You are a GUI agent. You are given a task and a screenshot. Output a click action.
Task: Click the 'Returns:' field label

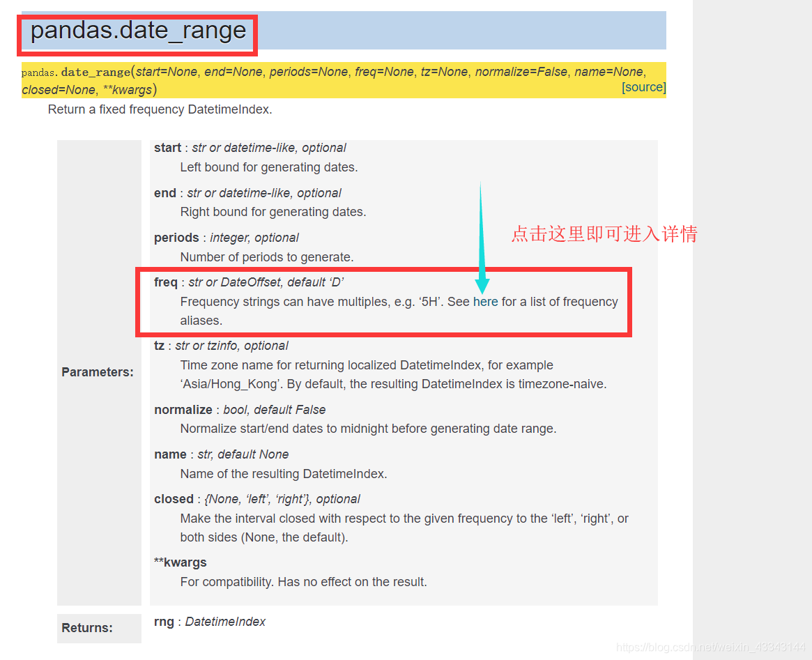pyautogui.click(x=87, y=628)
